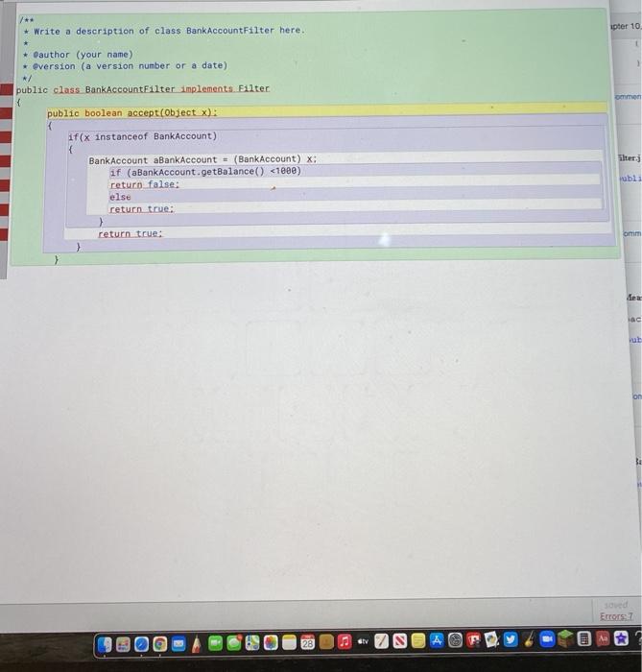Click the Errors: 7 link
This screenshot has height=672, width=642.
click(616, 616)
